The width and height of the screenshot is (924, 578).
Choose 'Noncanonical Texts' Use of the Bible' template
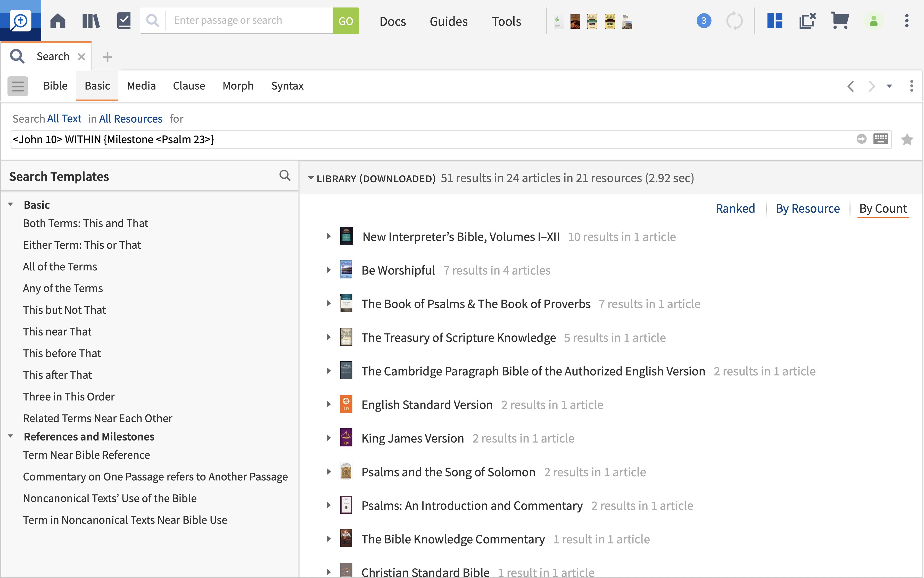click(x=110, y=498)
